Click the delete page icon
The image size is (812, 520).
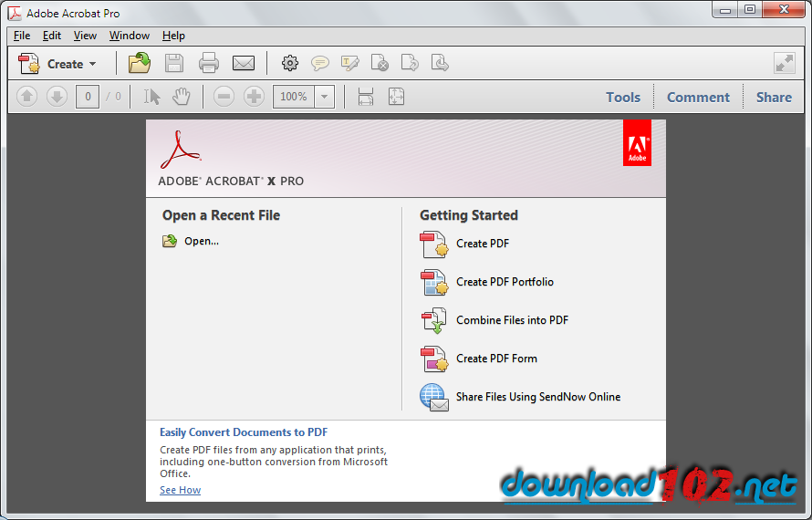tap(380, 63)
